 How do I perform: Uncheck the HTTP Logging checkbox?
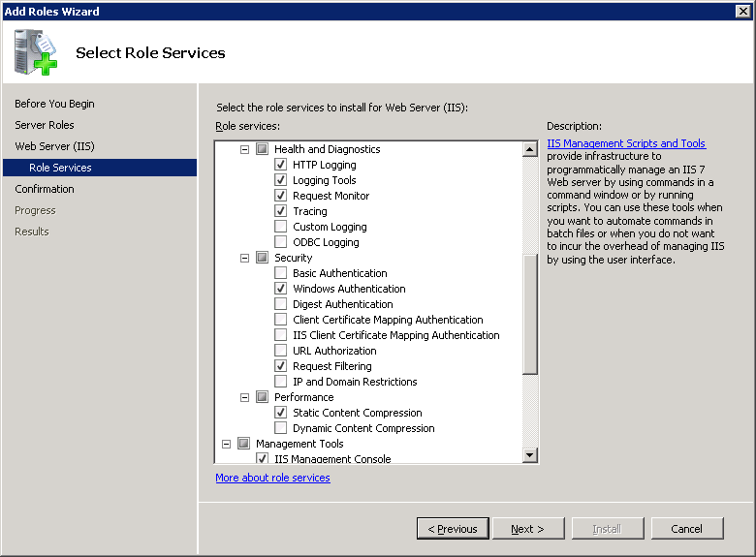pyautogui.click(x=281, y=165)
